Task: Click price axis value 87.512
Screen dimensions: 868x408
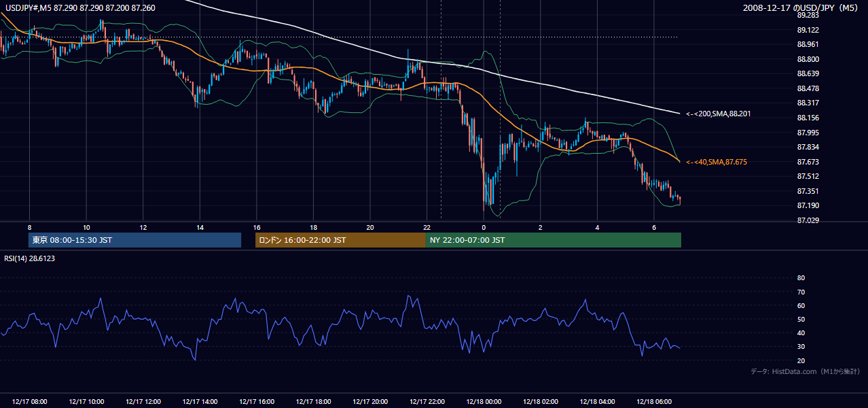Action: click(x=808, y=176)
